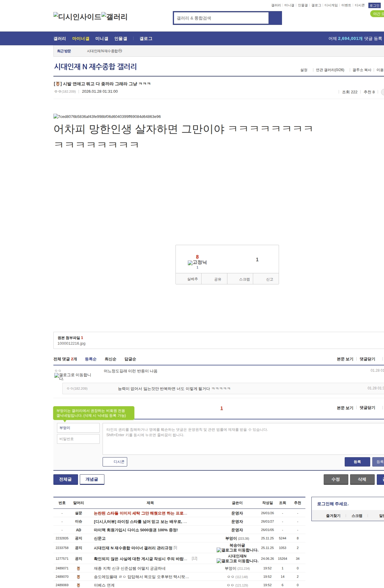Click the 갤러리 logo image beside 디시인사이드
Image resolution: width=384 pixels, height=588 pixels.
(115, 17)
